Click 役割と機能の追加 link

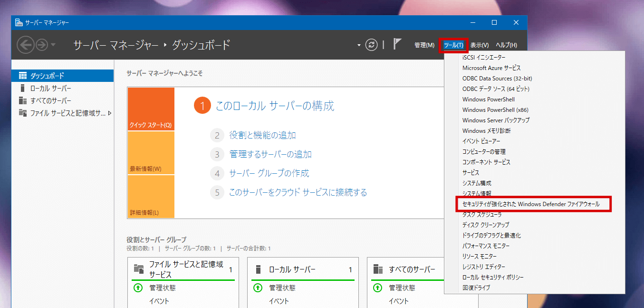click(262, 135)
